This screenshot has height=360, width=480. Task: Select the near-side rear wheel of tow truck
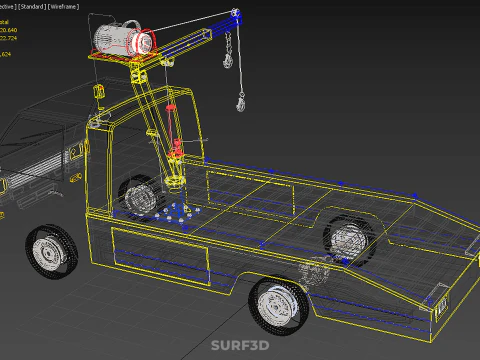tap(279, 306)
